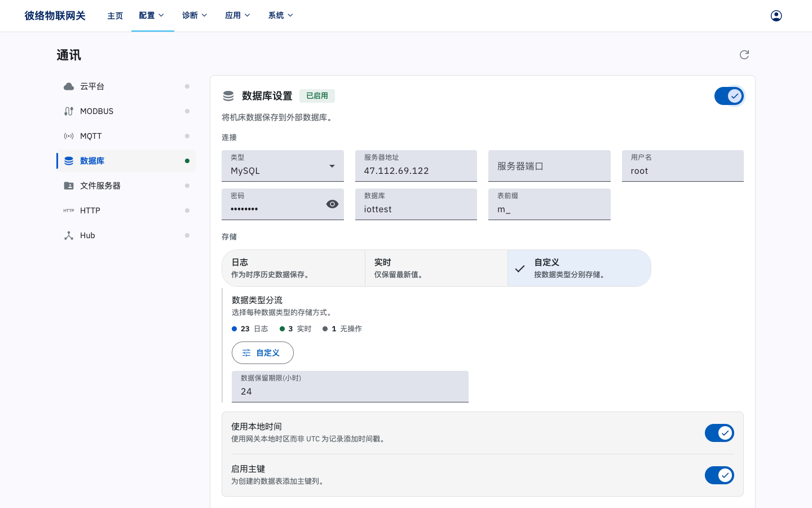Edit the 表前缀 field

point(549,204)
